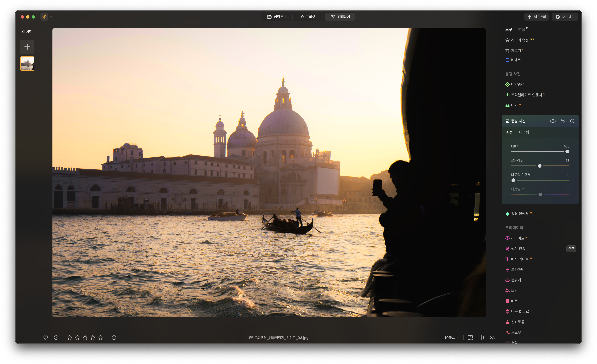Select the Venice photo layer thumbnail
The image size is (597, 364).
click(27, 63)
